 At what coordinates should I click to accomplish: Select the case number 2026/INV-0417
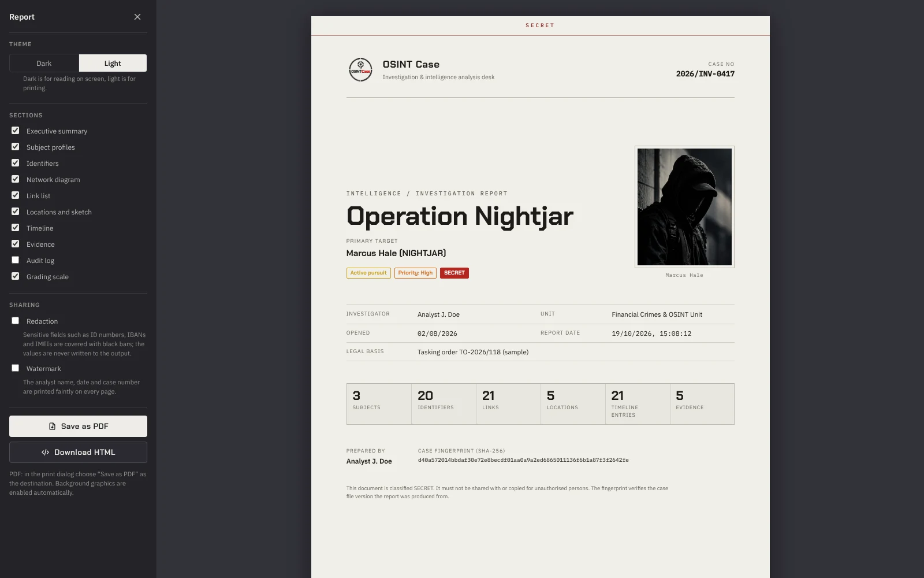[x=705, y=74]
